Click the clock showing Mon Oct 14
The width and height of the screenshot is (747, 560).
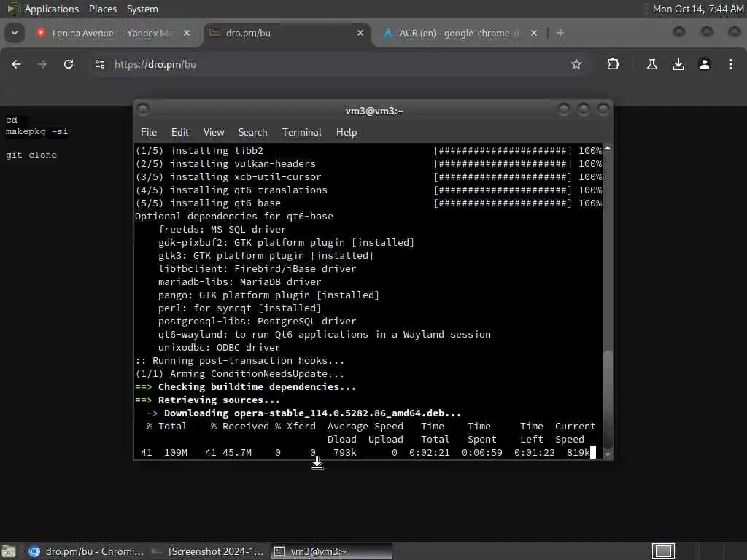(x=697, y=9)
